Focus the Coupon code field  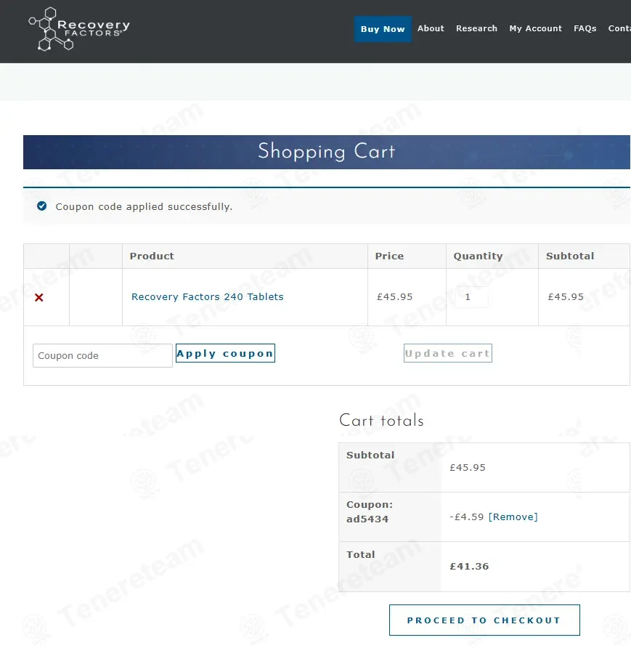pyautogui.click(x=102, y=356)
